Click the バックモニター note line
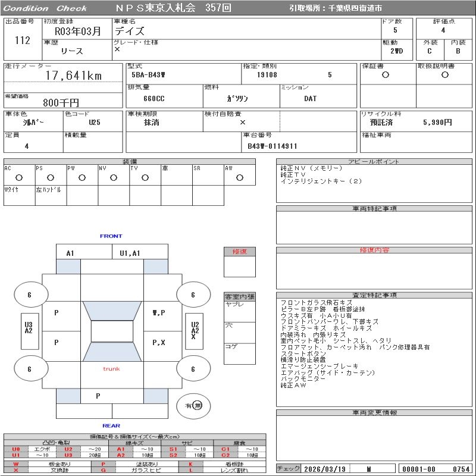Screen dimensions: 476x476 tap(303, 379)
